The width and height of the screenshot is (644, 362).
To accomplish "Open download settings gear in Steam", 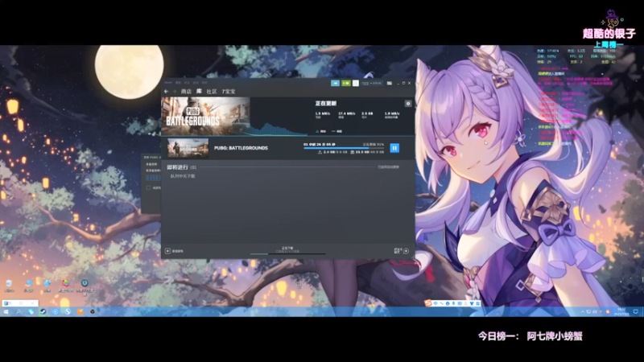I will [x=408, y=104].
